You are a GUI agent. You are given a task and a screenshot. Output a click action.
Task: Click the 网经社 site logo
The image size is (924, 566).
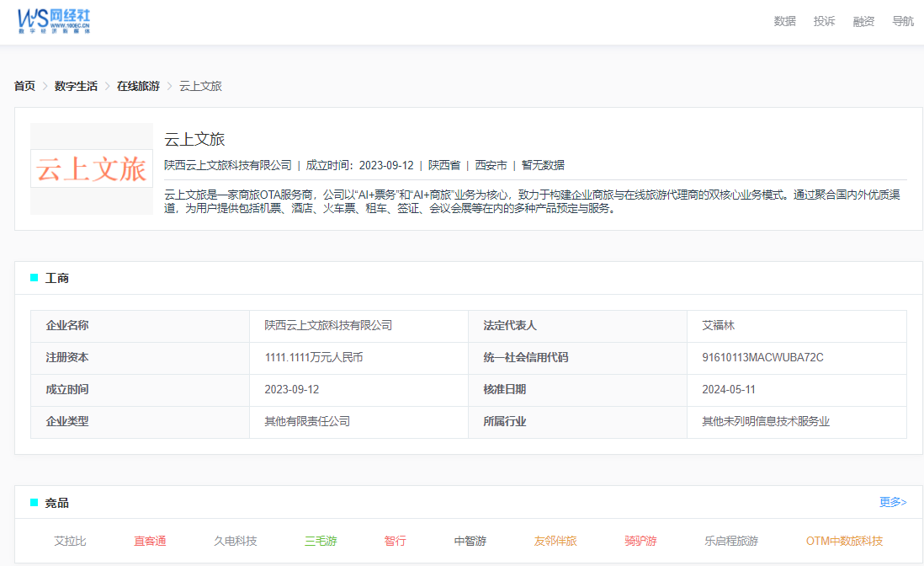point(54,21)
